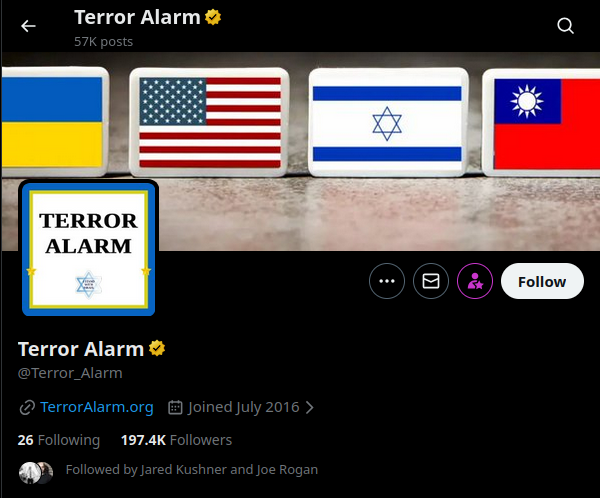Open the TerrorAlarm.org website link

coord(97,407)
